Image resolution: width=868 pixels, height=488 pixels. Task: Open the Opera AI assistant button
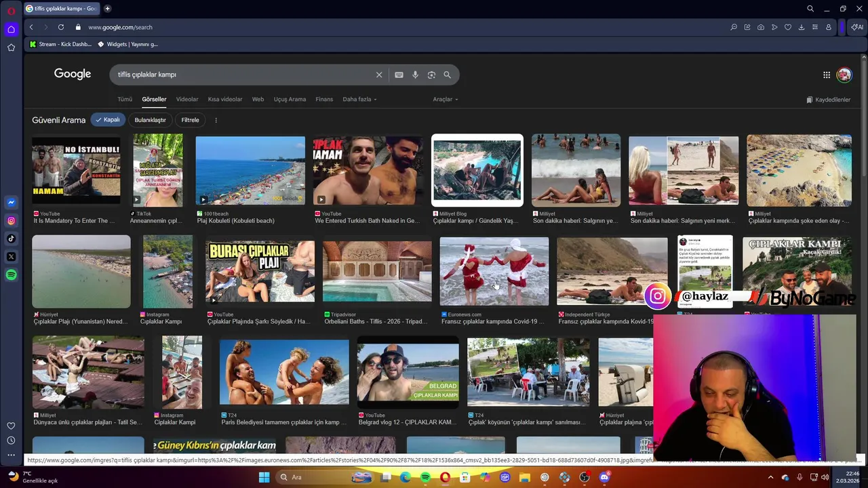click(857, 27)
